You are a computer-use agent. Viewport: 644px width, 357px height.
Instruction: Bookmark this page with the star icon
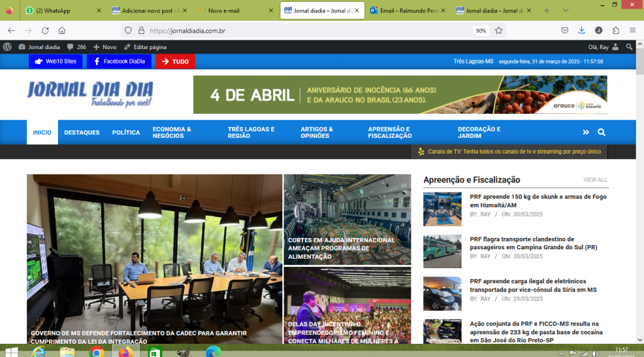499,30
